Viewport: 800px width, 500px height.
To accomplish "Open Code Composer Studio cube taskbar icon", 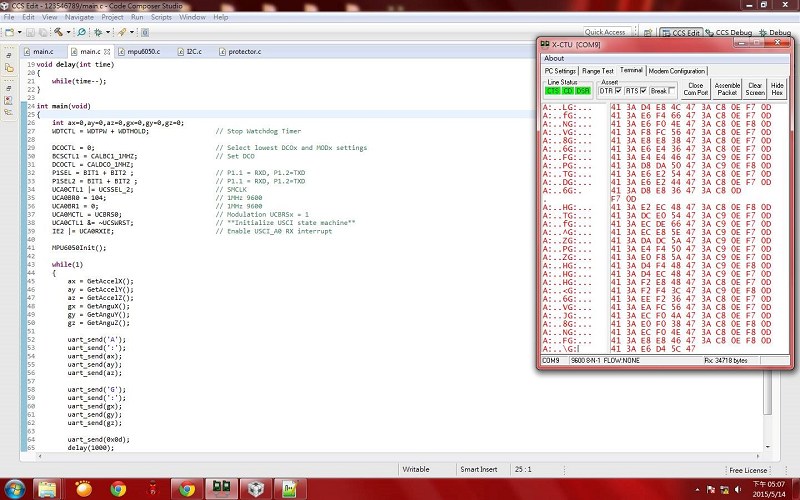I will click(x=256, y=489).
